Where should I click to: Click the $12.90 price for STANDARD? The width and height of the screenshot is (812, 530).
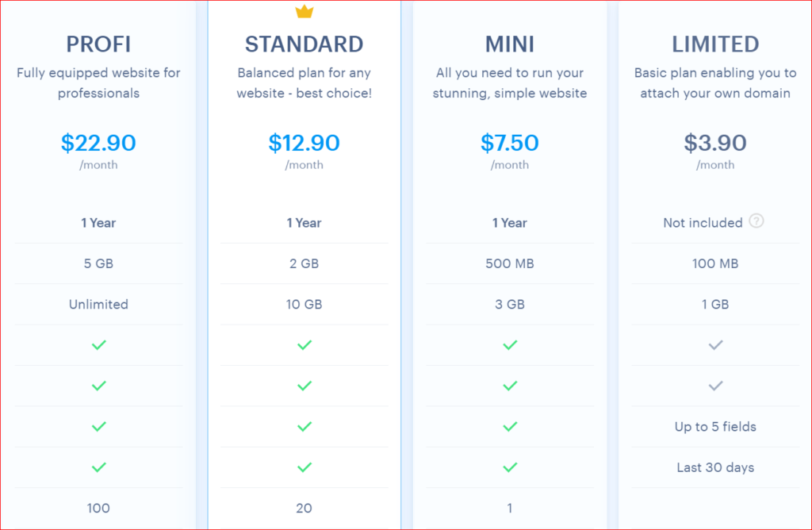304,143
